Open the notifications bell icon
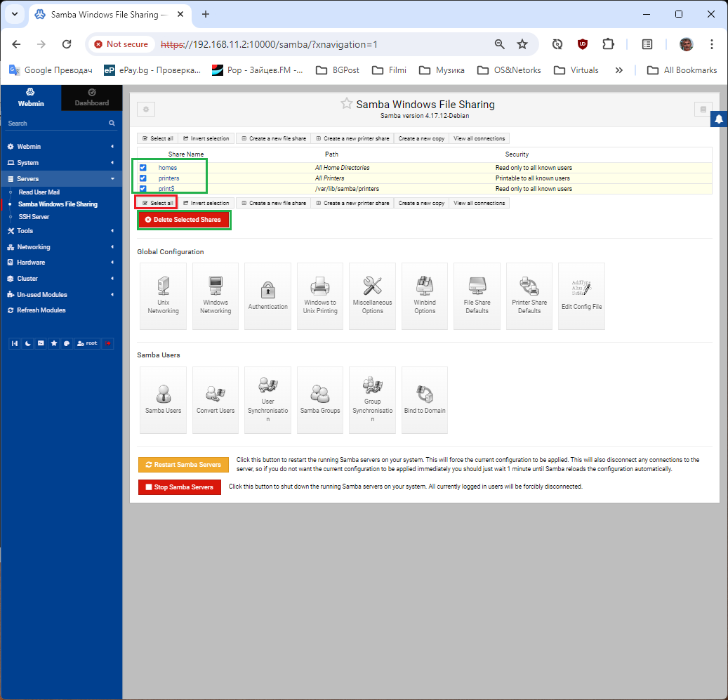Screen dimensions: 728x700 coord(719,119)
